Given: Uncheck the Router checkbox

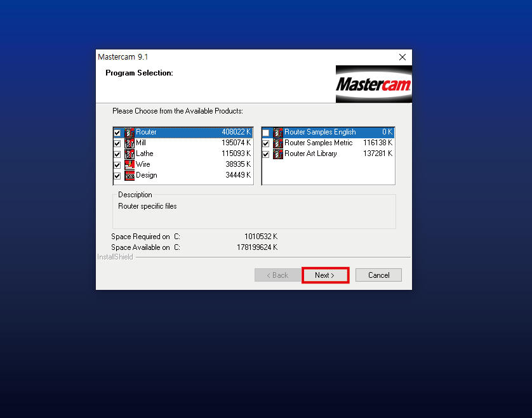Looking at the screenshot, I should tap(117, 133).
